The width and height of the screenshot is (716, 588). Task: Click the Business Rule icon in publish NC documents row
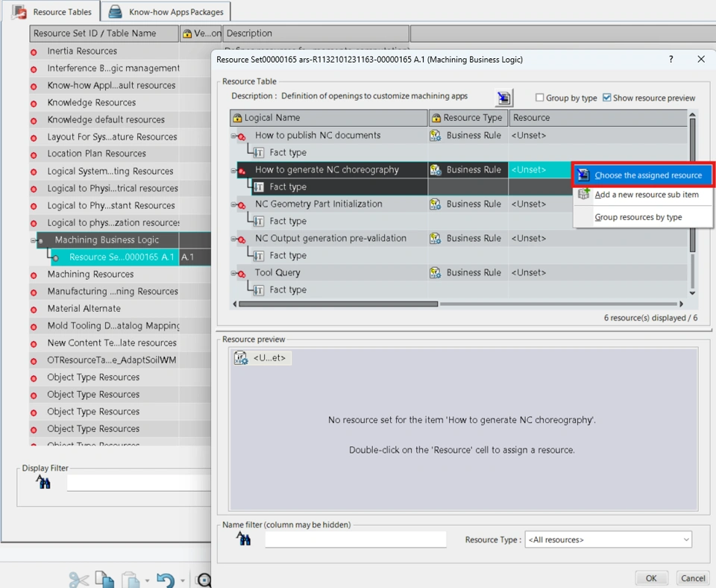tap(435, 135)
